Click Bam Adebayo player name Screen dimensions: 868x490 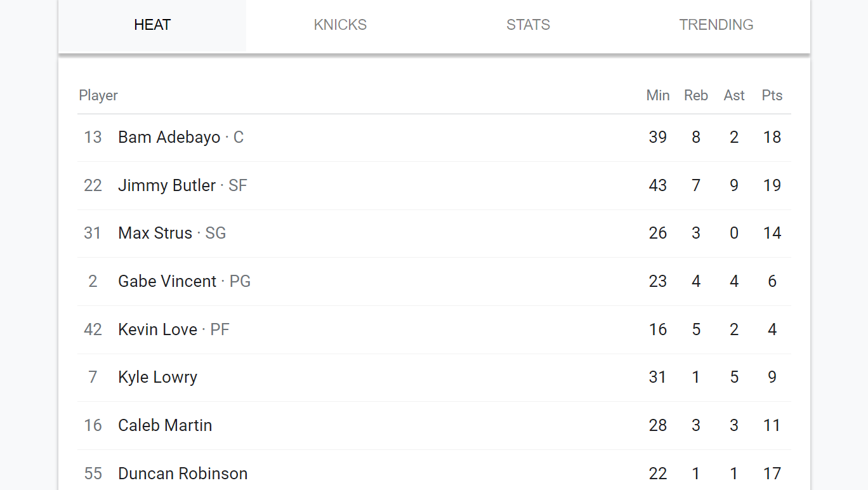coord(169,138)
